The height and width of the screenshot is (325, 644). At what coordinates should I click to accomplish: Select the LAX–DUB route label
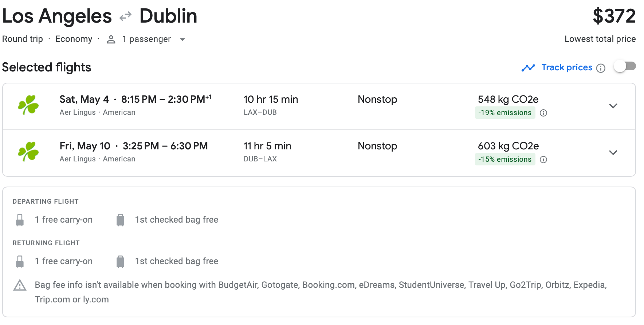tap(260, 113)
